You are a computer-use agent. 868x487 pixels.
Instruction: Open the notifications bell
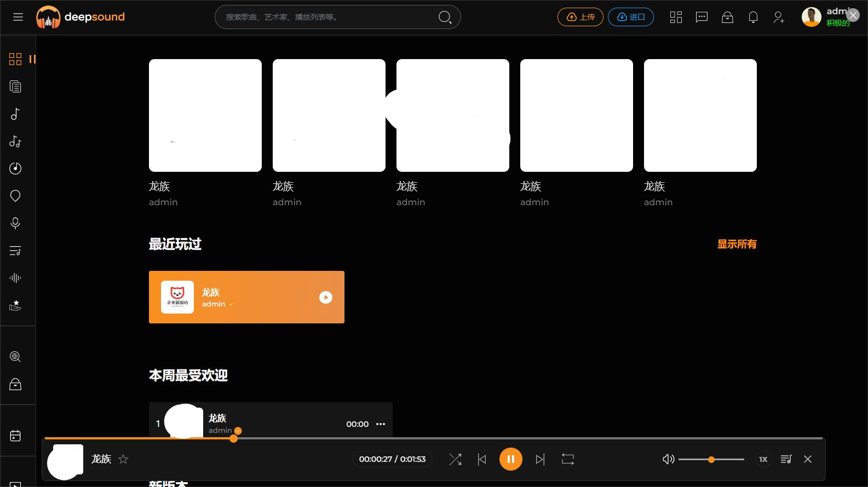[x=753, y=17]
